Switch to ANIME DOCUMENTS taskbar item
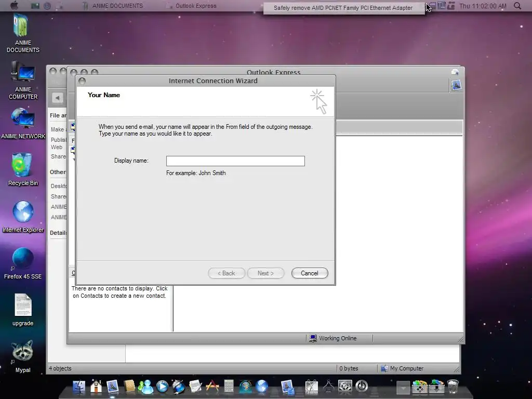The width and height of the screenshot is (532, 399). coord(113,6)
